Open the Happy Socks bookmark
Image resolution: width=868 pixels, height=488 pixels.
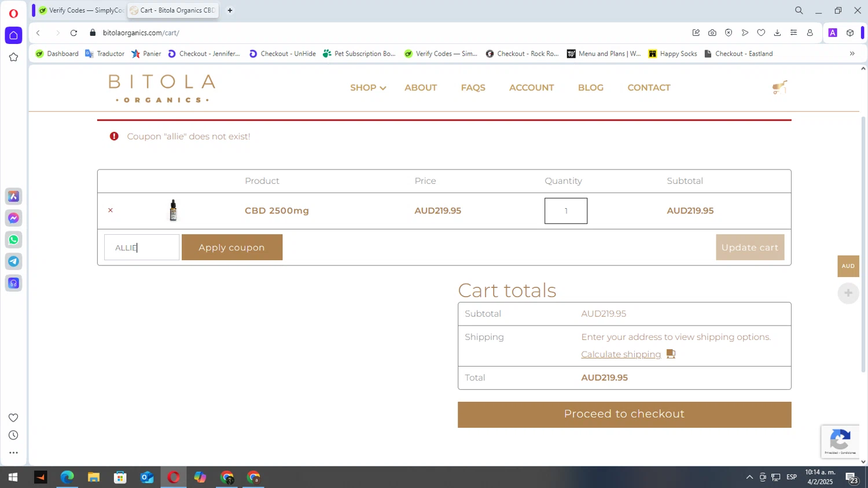[672, 54]
